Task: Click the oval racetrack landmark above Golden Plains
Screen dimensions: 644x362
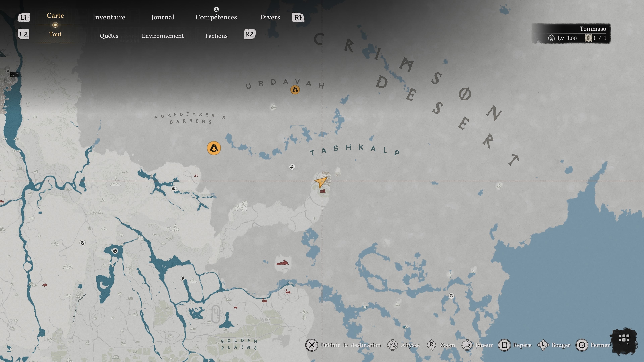Action: 216,314
